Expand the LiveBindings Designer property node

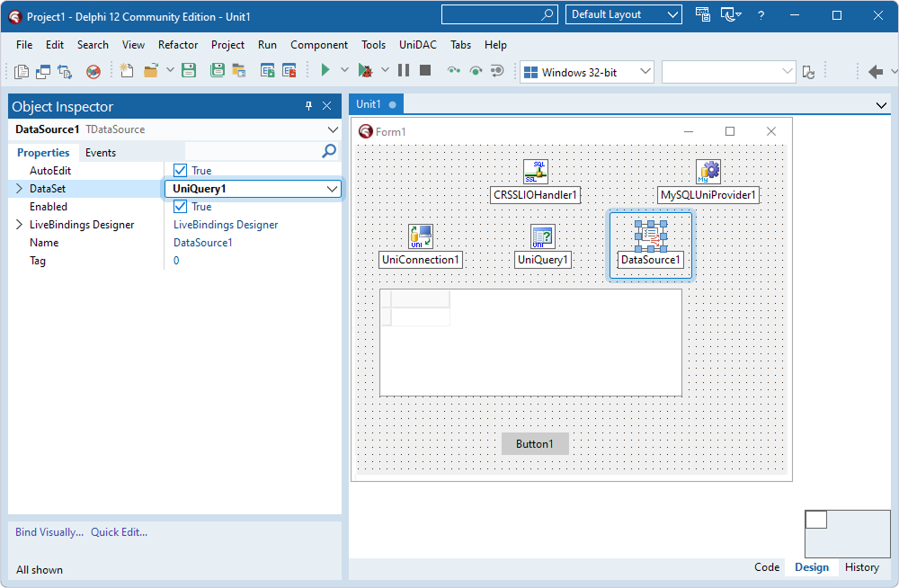tap(19, 224)
